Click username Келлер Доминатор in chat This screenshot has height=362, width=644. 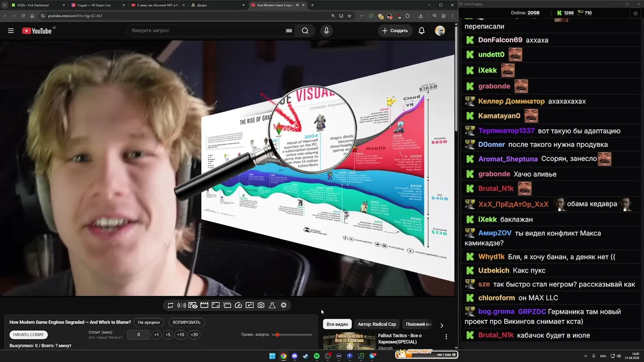click(511, 102)
